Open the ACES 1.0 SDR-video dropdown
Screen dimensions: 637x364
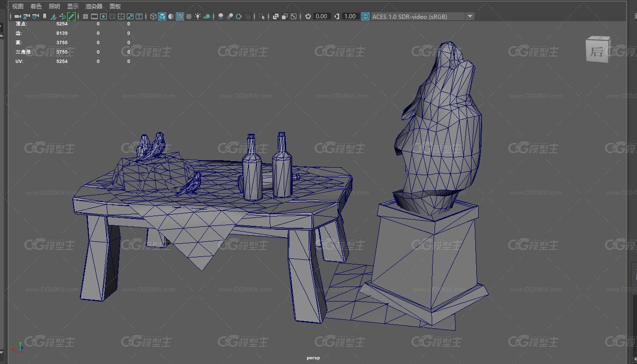point(422,16)
